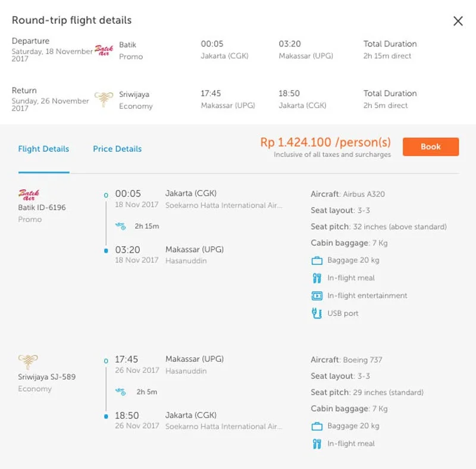The width and height of the screenshot is (476, 469).
Task: Click the Batik Air logo in departure summary
Action: (x=104, y=50)
